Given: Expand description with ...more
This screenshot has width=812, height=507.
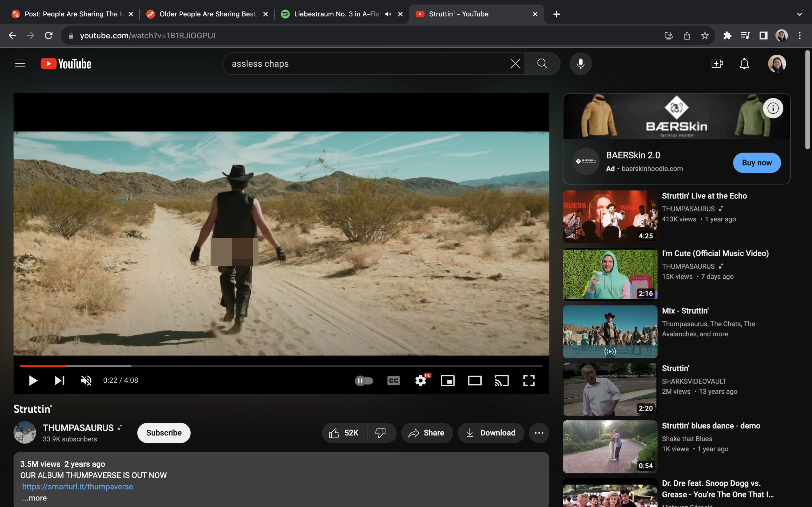Looking at the screenshot, I should coord(34,498).
